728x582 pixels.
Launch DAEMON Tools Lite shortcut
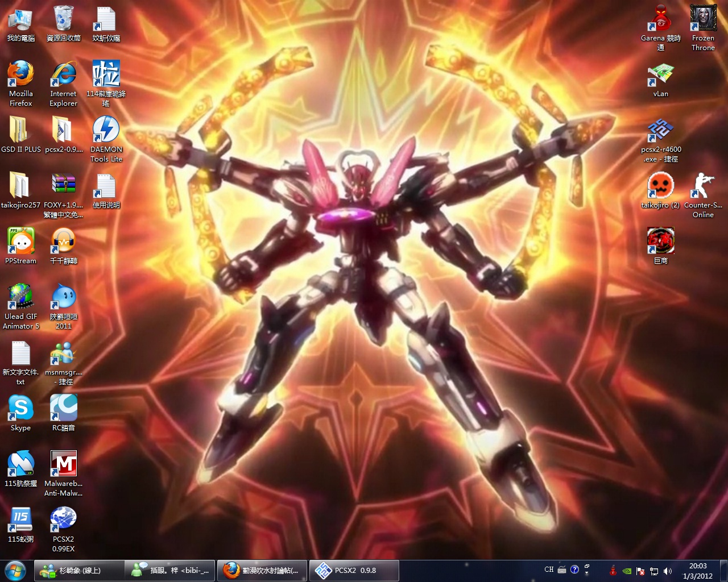pyautogui.click(x=106, y=139)
